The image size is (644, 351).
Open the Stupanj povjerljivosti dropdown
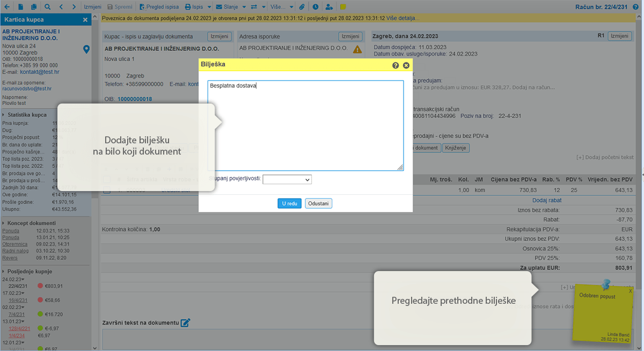pyautogui.click(x=287, y=180)
